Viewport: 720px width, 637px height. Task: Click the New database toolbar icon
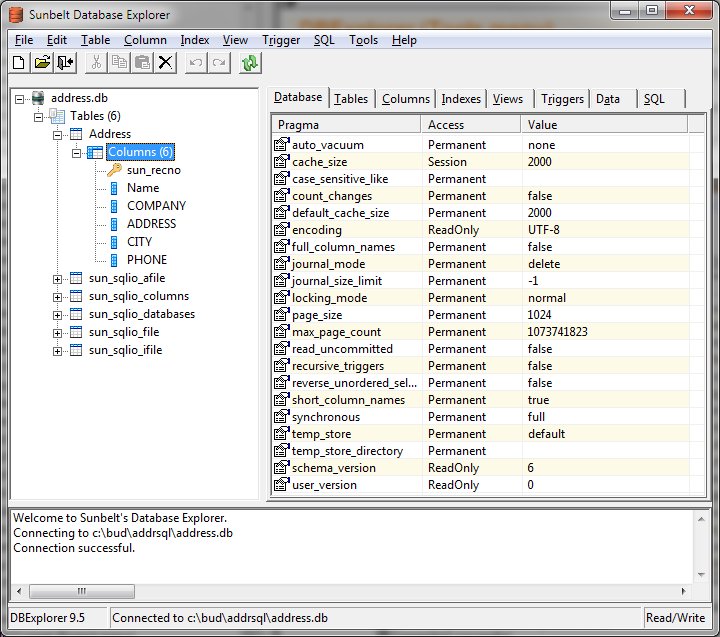19,63
